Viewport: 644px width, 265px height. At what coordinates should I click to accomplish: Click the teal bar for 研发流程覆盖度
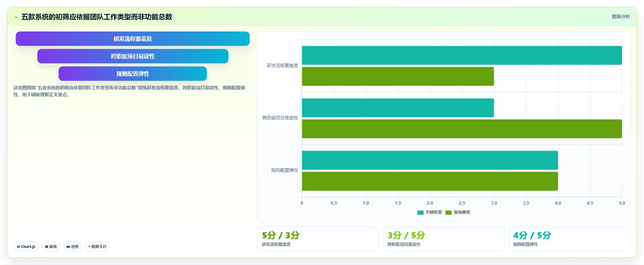(x=462, y=55)
